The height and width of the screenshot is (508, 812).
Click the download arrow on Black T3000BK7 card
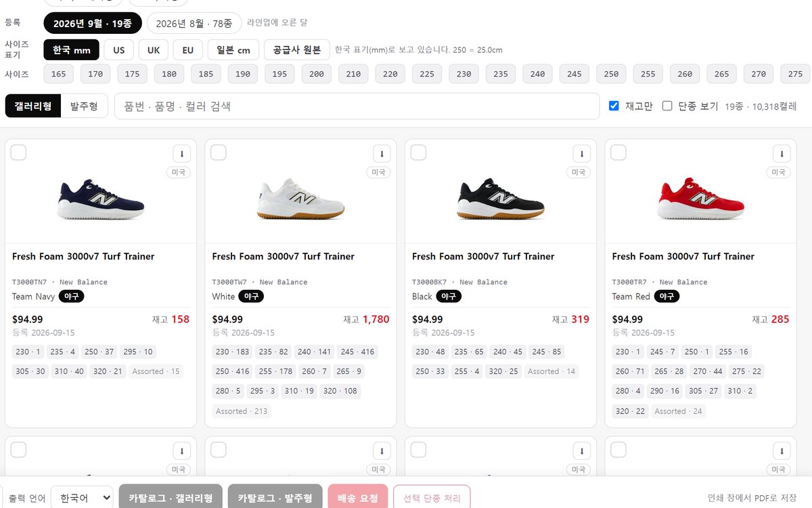582,153
